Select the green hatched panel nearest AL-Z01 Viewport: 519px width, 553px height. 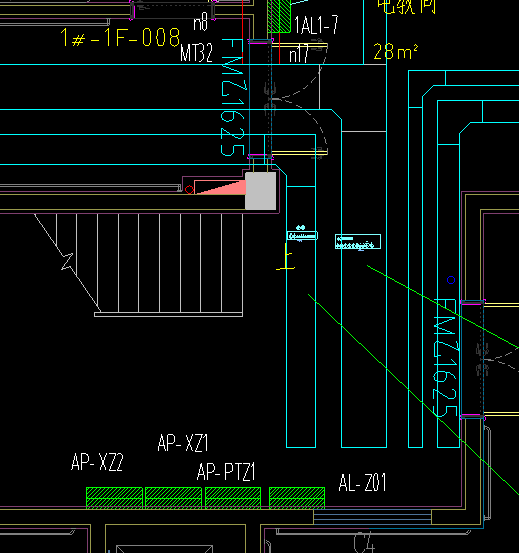(x=297, y=498)
